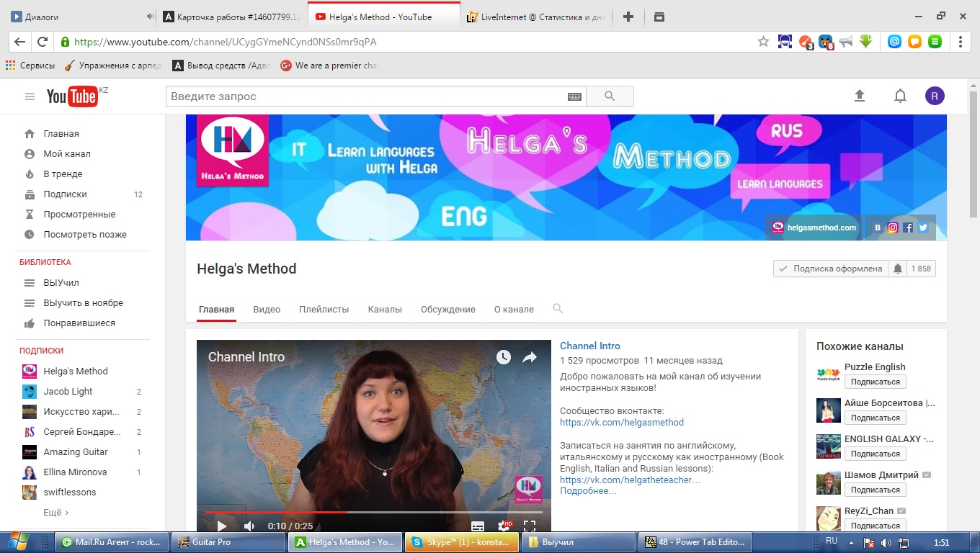Open О канале channel tab
Image resolution: width=980 pixels, height=553 pixels.
click(514, 310)
